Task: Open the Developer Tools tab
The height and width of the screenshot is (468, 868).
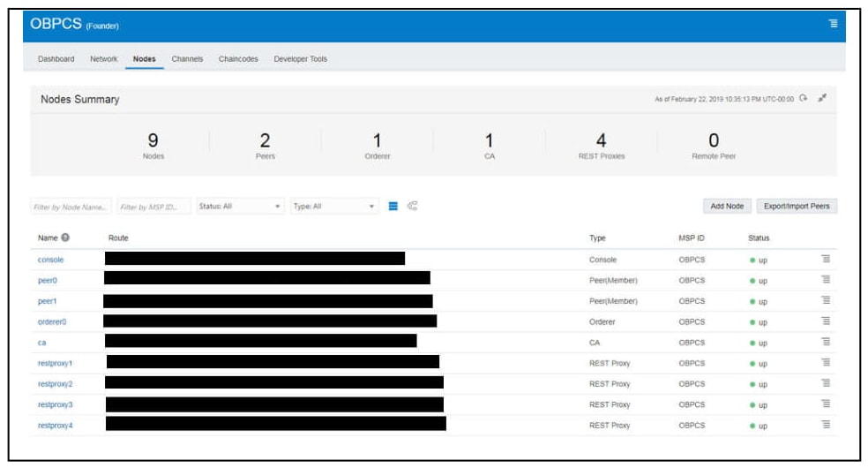Action: [300, 58]
